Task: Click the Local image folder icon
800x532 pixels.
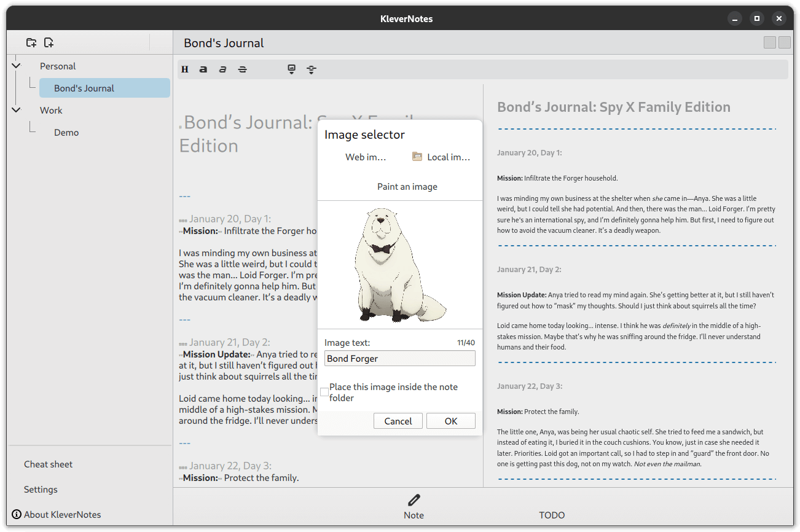Action: click(x=417, y=157)
